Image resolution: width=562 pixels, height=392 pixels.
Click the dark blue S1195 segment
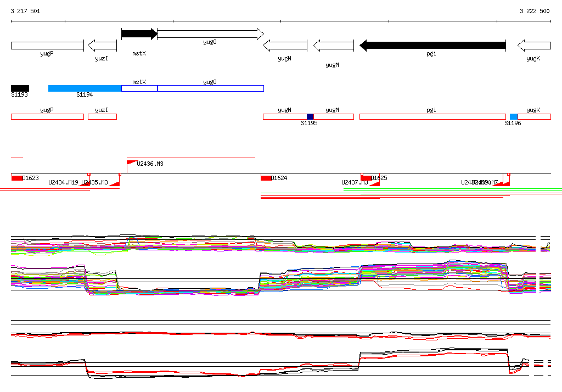pyautogui.click(x=310, y=116)
